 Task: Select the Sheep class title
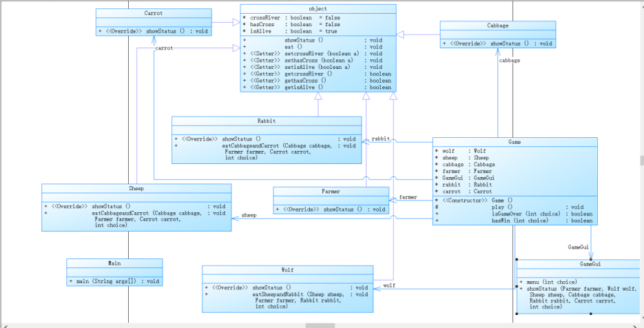tap(136, 188)
